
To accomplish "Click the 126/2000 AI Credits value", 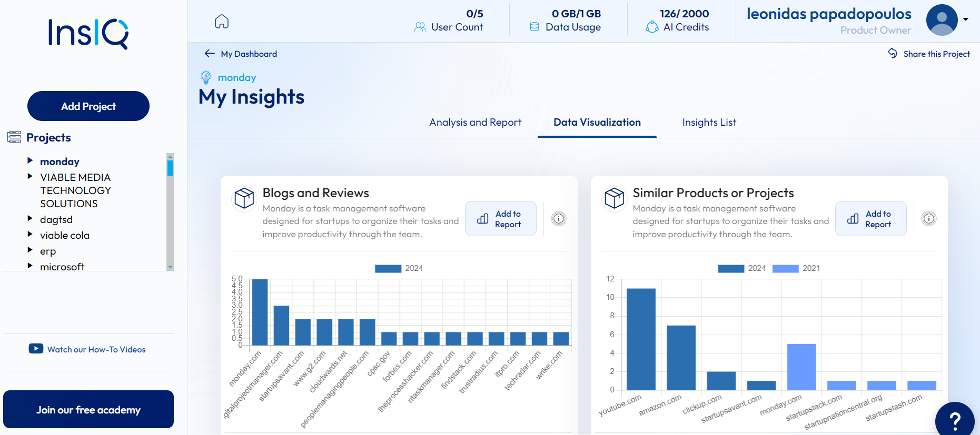I will click(684, 14).
